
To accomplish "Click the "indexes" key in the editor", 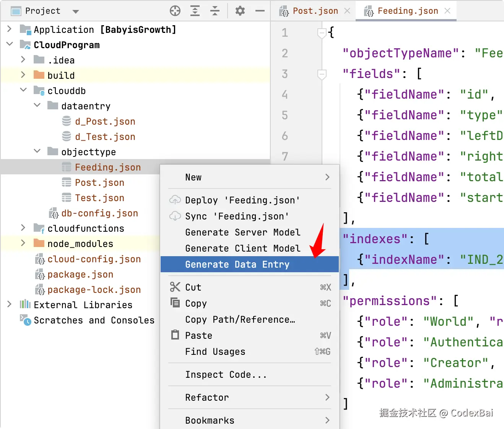I will pyautogui.click(x=375, y=239).
